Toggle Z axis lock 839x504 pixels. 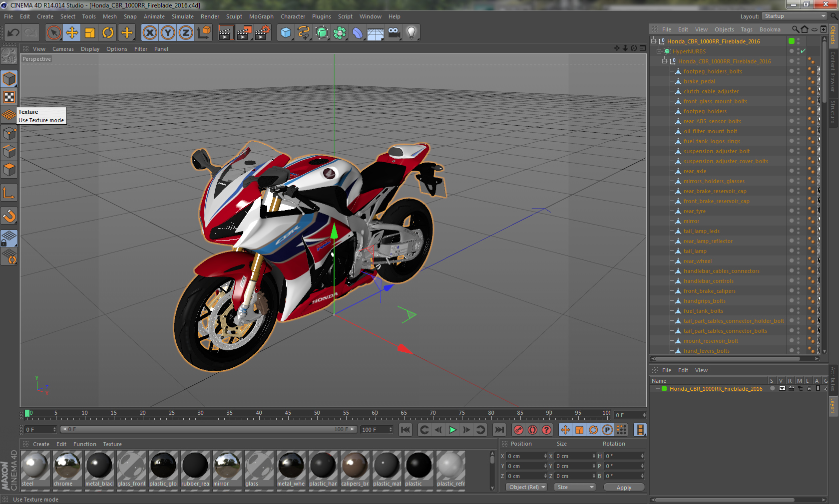pos(186,33)
